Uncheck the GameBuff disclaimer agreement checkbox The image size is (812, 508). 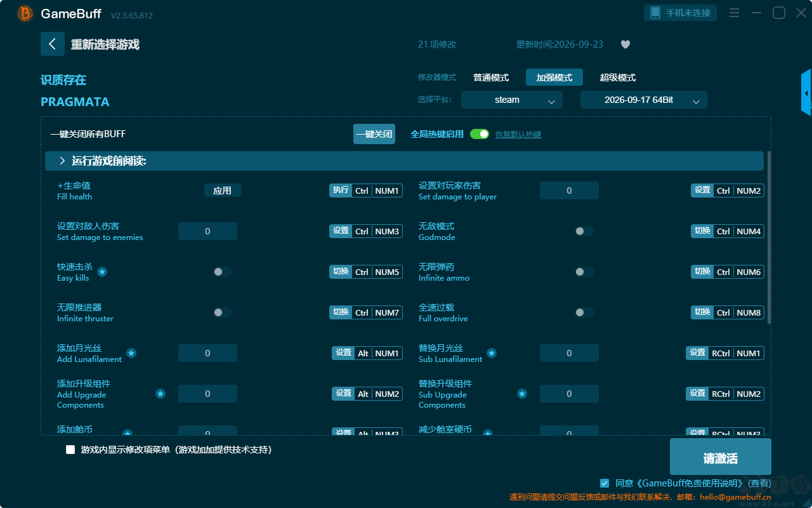[x=605, y=483]
